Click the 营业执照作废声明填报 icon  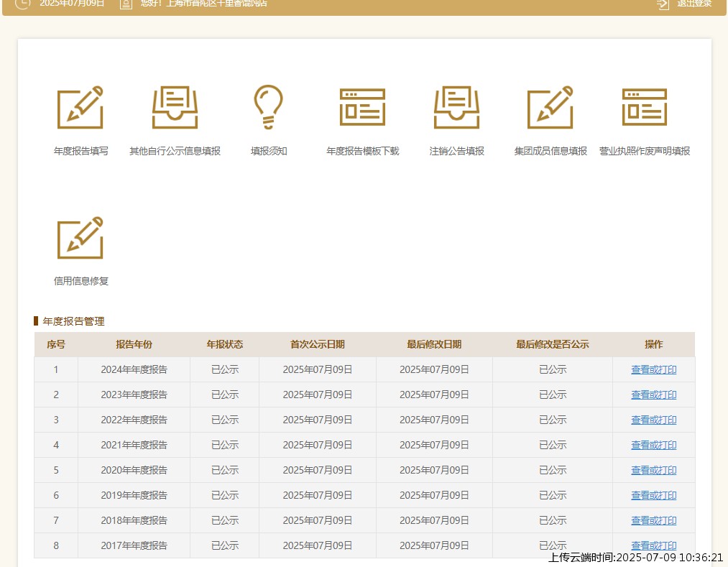click(645, 107)
